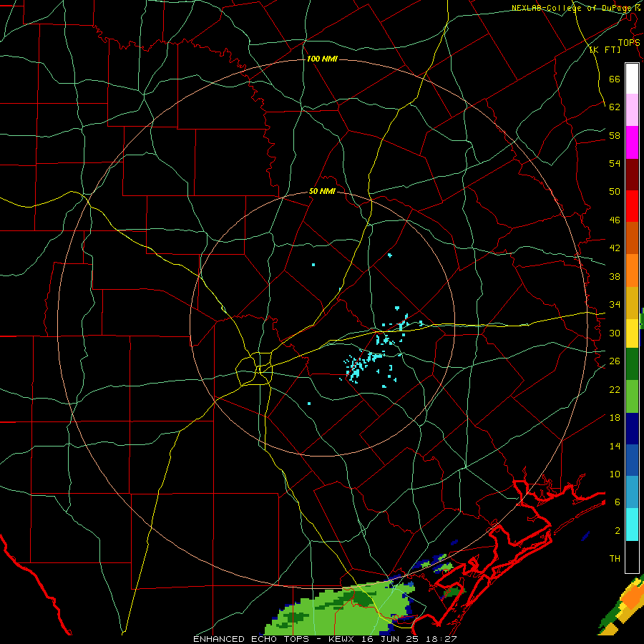Click the legend value 62
644x644 pixels.
pos(615,107)
